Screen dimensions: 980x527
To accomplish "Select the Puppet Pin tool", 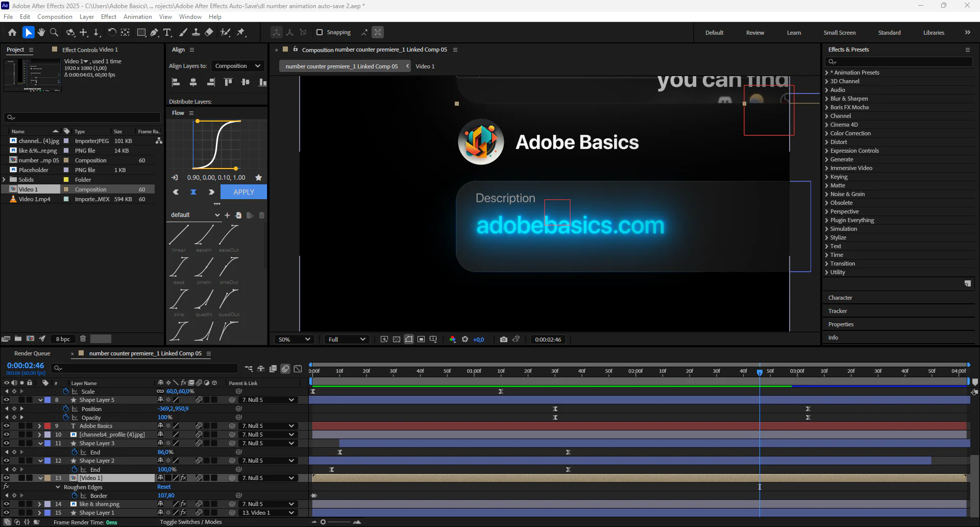I will 241,32.
